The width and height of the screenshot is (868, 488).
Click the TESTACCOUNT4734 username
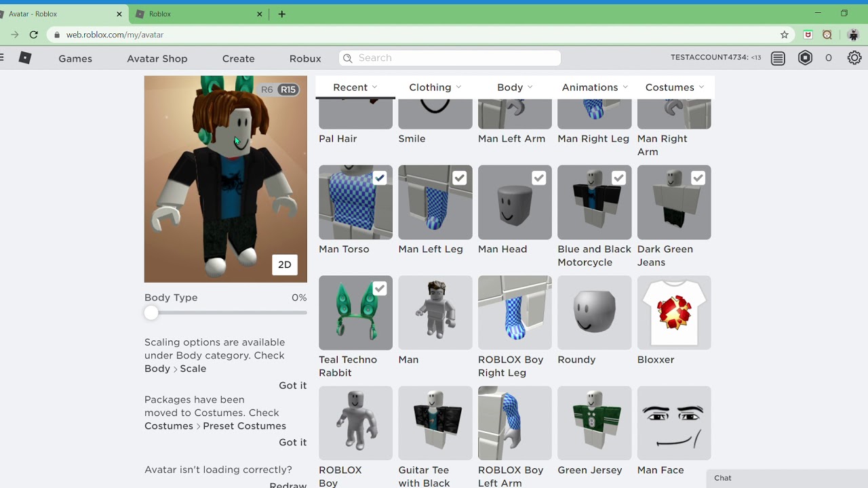(709, 58)
